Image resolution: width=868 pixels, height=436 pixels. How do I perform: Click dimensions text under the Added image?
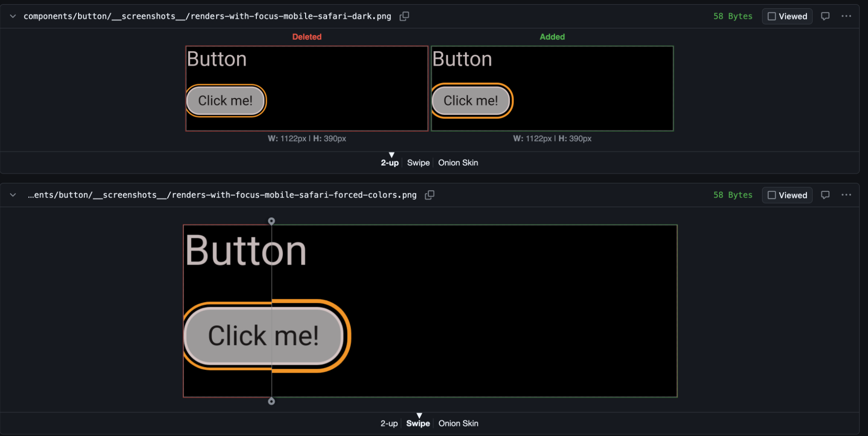pos(552,138)
